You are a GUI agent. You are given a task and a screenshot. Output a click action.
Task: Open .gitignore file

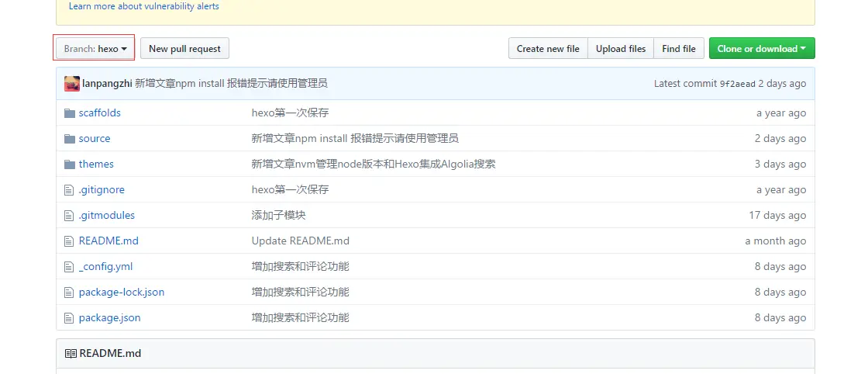tap(102, 189)
